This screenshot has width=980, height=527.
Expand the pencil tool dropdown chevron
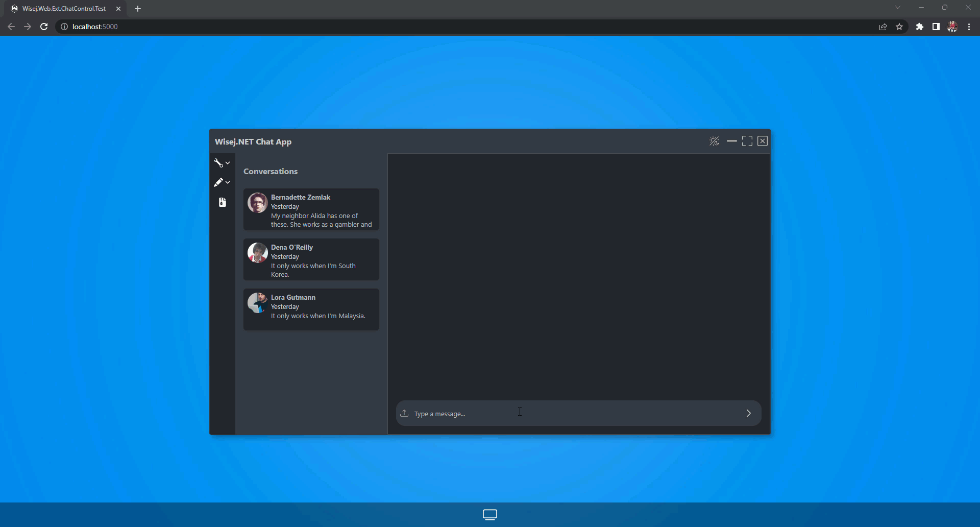click(228, 182)
